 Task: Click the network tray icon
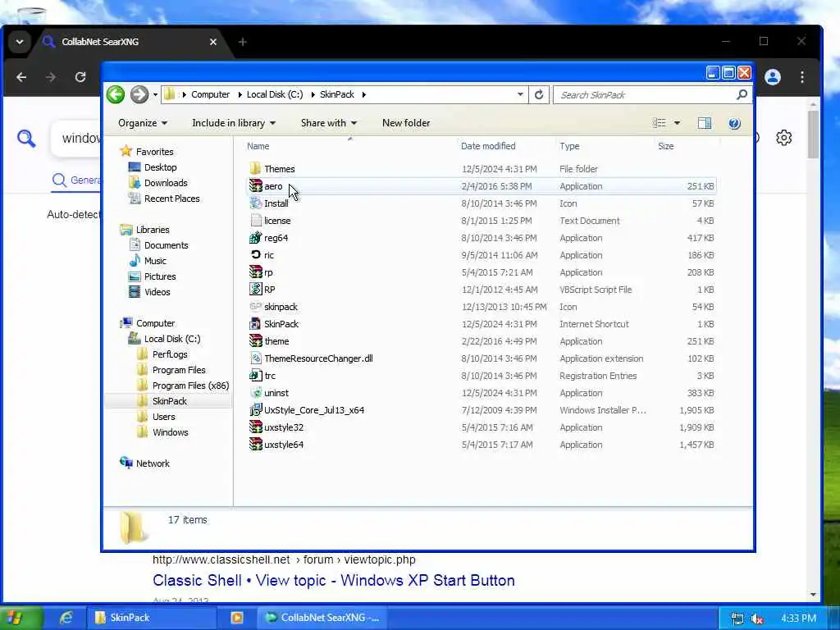(737, 619)
